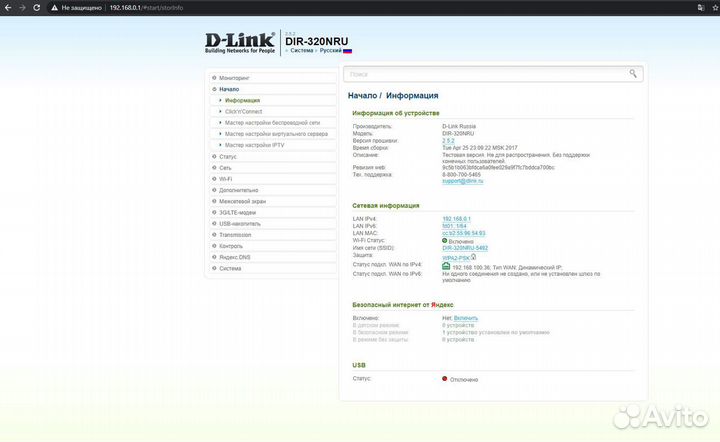Expand the 3G/LTE-модем menu section
This screenshot has height=442, width=720.
[273, 213]
